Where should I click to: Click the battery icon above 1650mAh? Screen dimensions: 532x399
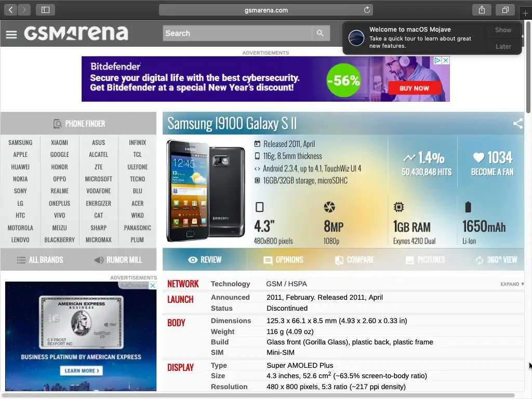pyautogui.click(x=468, y=207)
